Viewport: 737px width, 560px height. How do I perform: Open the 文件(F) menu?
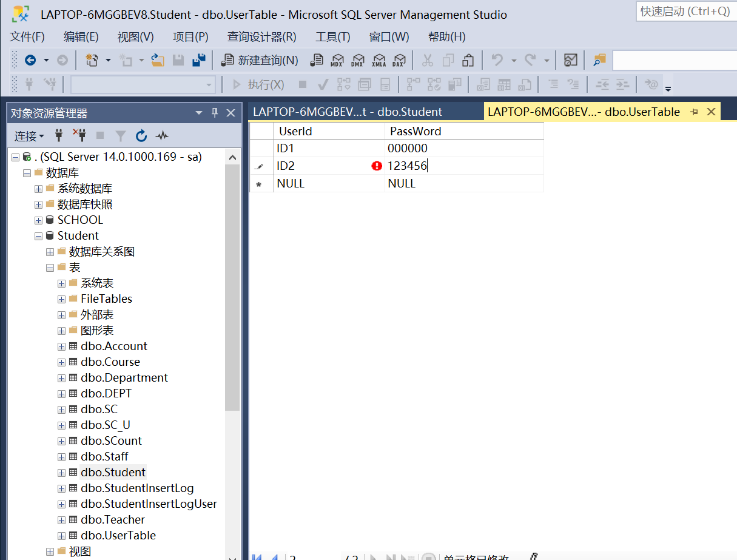[x=27, y=37]
